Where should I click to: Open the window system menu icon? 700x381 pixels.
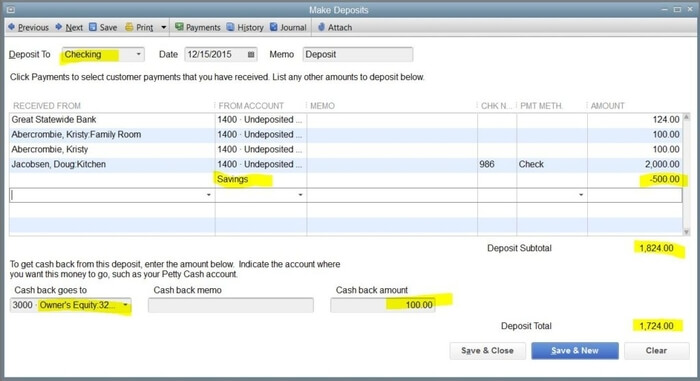(x=11, y=9)
